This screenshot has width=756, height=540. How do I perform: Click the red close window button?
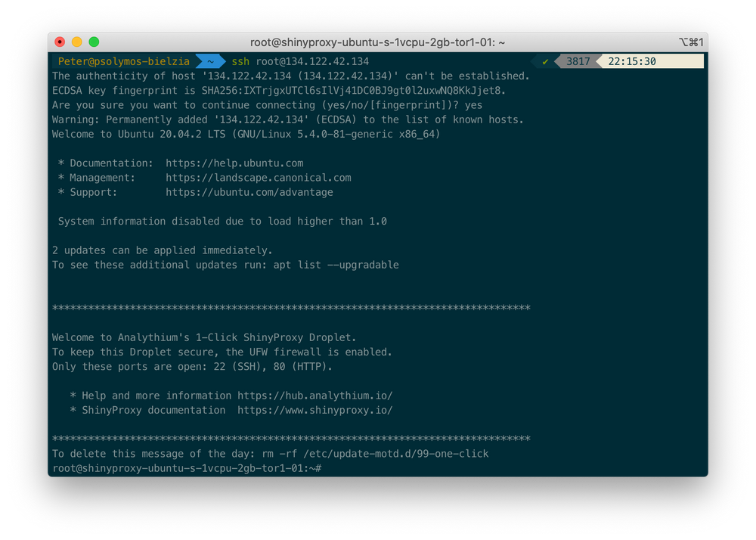pyautogui.click(x=60, y=42)
